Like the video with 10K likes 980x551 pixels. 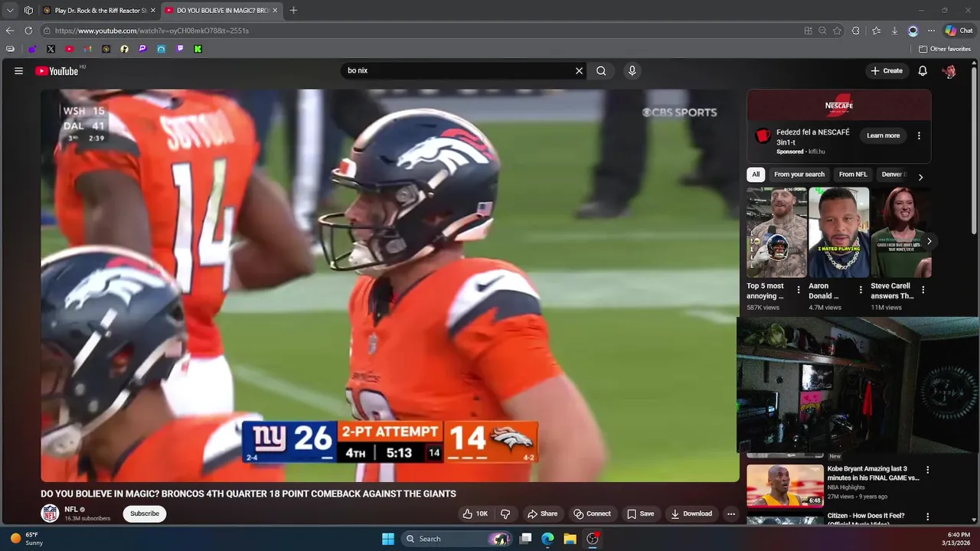click(475, 514)
